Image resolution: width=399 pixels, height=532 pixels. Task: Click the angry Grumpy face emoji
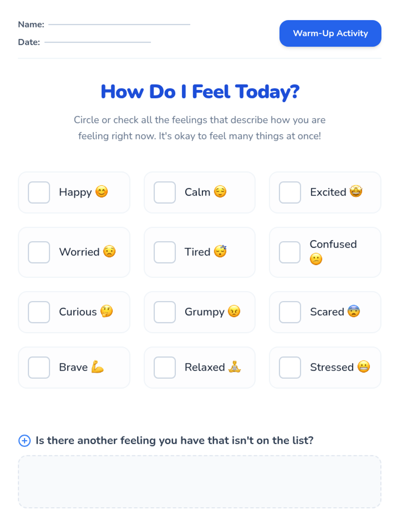(x=234, y=312)
